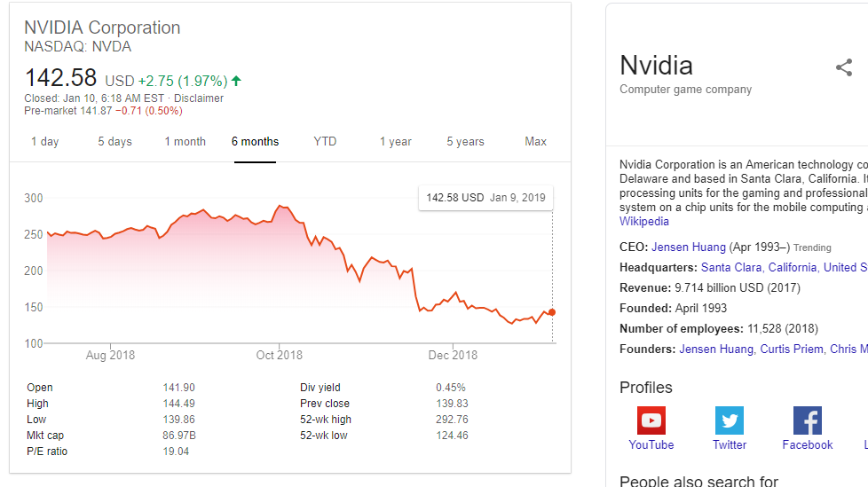
Task: Show the 5 years chart range
Action: point(465,142)
